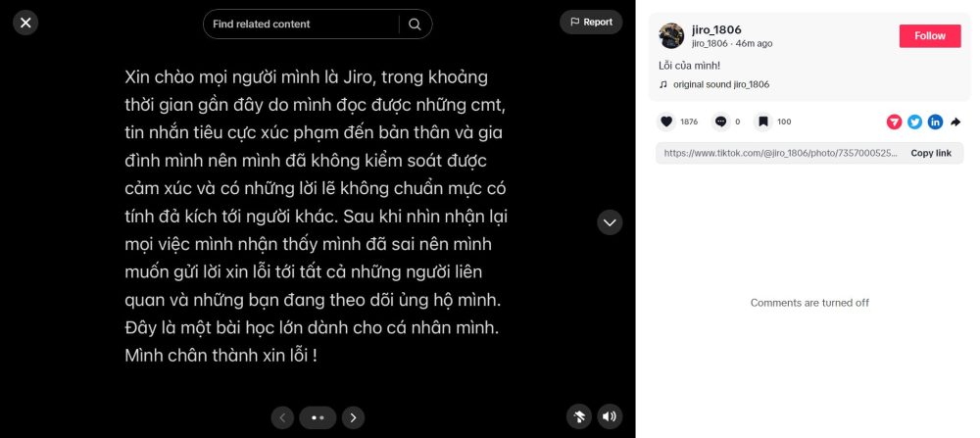Toggle auto-scroll off icon
The width and height of the screenshot is (980, 438).
coord(579,416)
